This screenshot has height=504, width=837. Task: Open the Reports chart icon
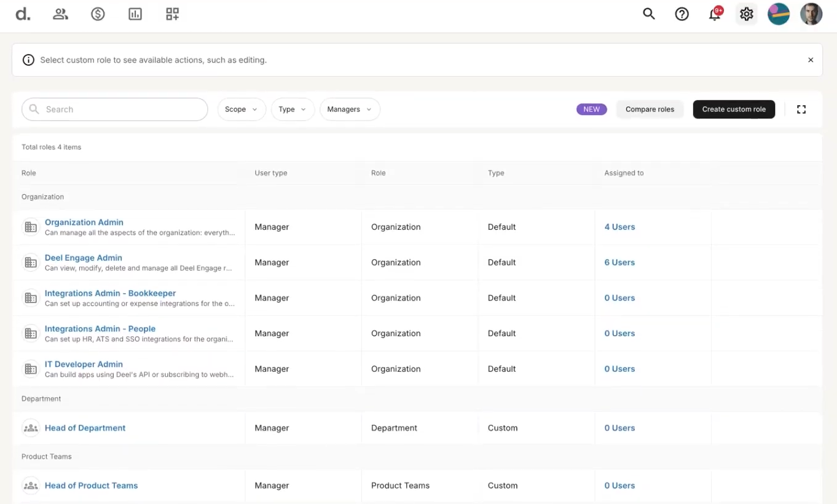pyautogui.click(x=135, y=14)
